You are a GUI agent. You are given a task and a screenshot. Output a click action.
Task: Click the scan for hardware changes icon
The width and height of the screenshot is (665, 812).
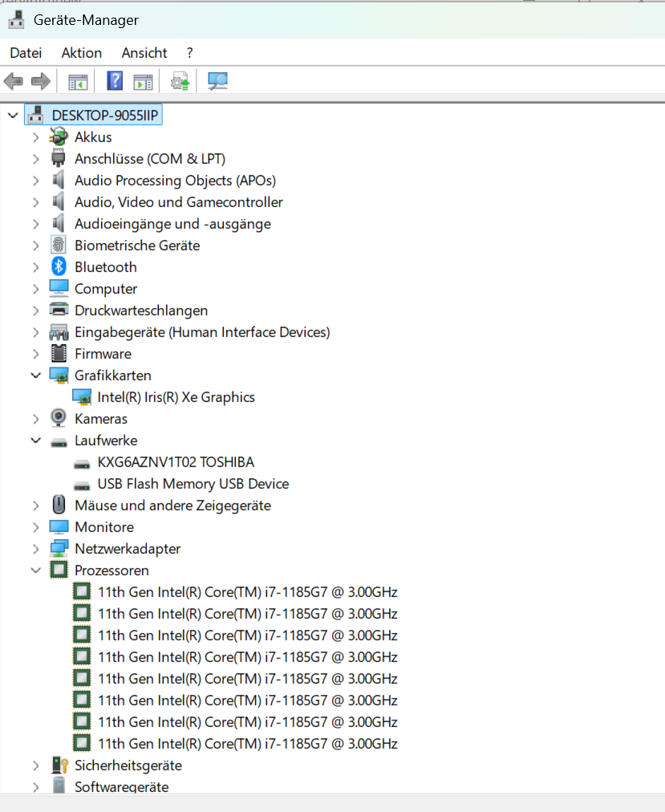coord(217,81)
